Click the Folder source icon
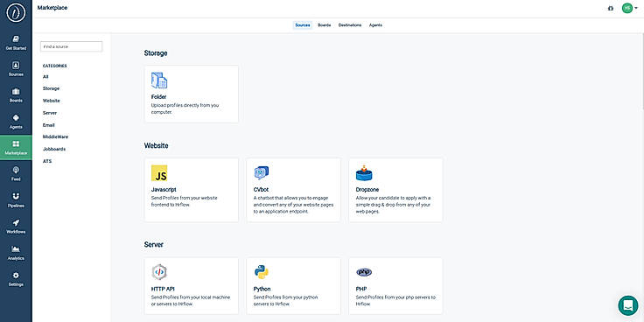This screenshot has width=644, height=322. pyautogui.click(x=159, y=80)
